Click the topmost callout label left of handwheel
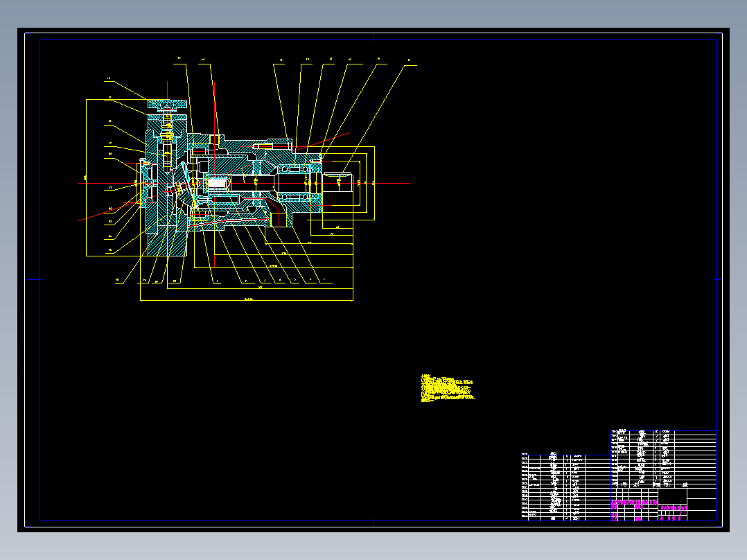Screen dimensions: 747x560 tap(109, 78)
